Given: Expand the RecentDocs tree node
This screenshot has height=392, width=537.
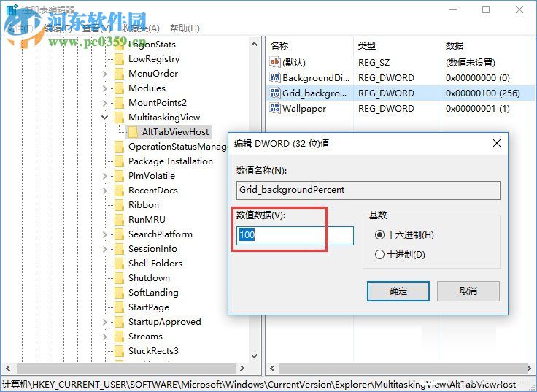Looking at the screenshot, I should [105, 191].
